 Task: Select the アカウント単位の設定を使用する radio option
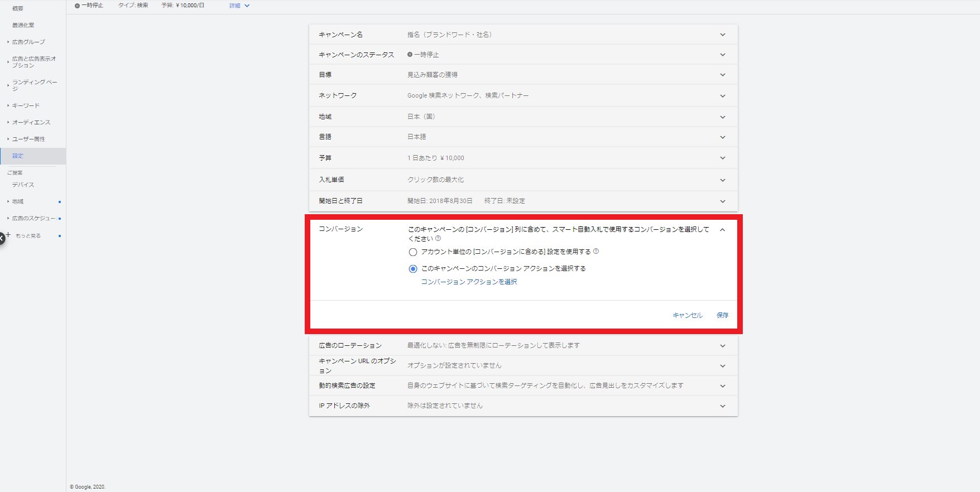[413, 252]
